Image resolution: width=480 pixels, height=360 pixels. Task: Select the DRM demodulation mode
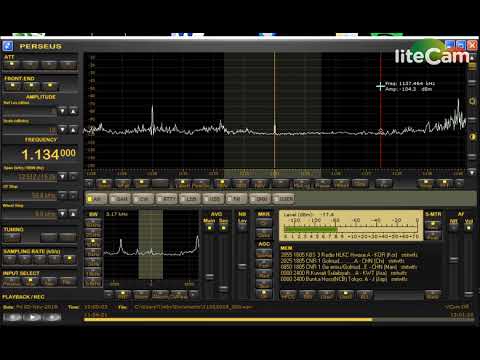259,199
